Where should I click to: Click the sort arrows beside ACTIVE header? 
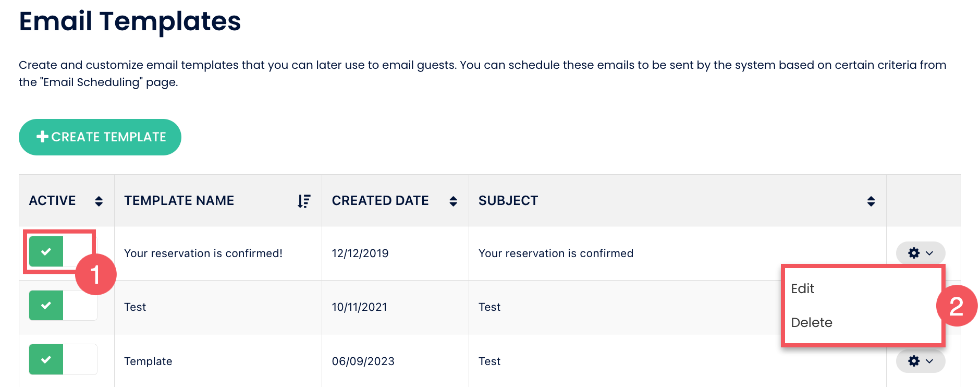99,201
